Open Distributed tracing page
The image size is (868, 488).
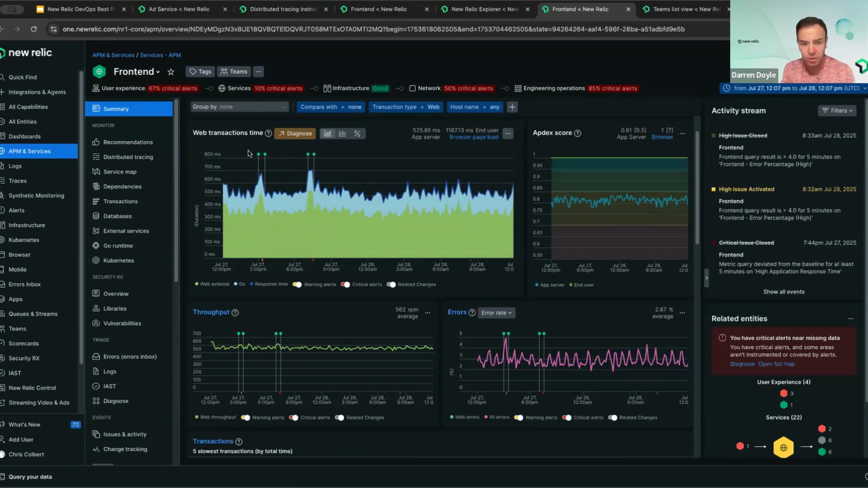[x=128, y=157]
